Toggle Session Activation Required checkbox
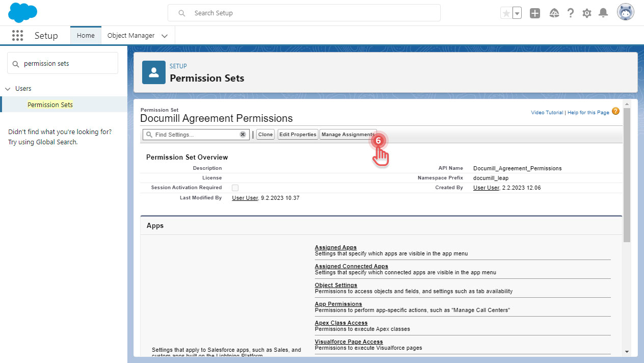 (x=235, y=188)
